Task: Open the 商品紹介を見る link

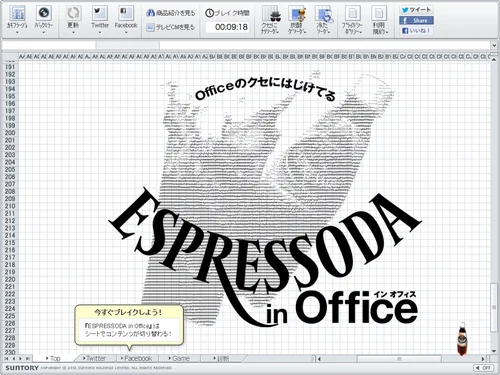Action: (176, 13)
